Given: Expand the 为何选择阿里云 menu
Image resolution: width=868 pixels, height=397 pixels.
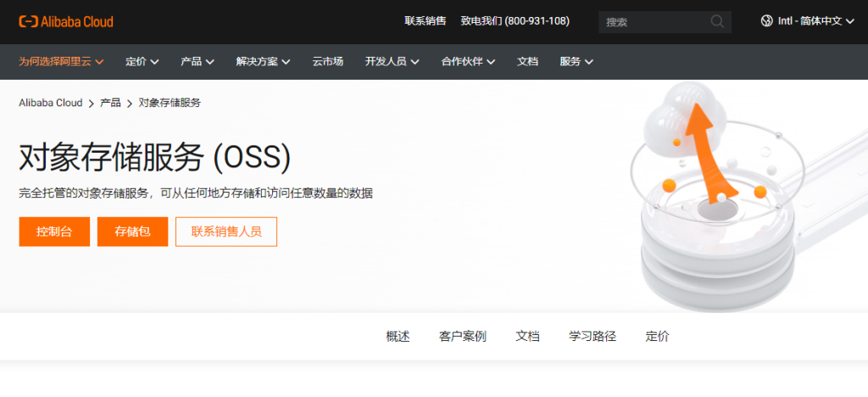Looking at the screenshot, I should 61,61.
